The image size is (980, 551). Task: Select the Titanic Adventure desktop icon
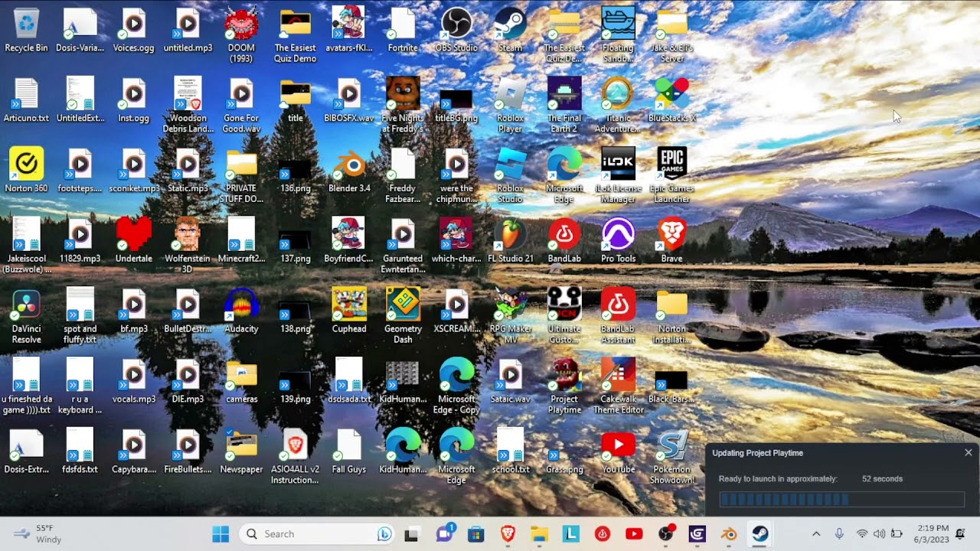click(618, 106)
